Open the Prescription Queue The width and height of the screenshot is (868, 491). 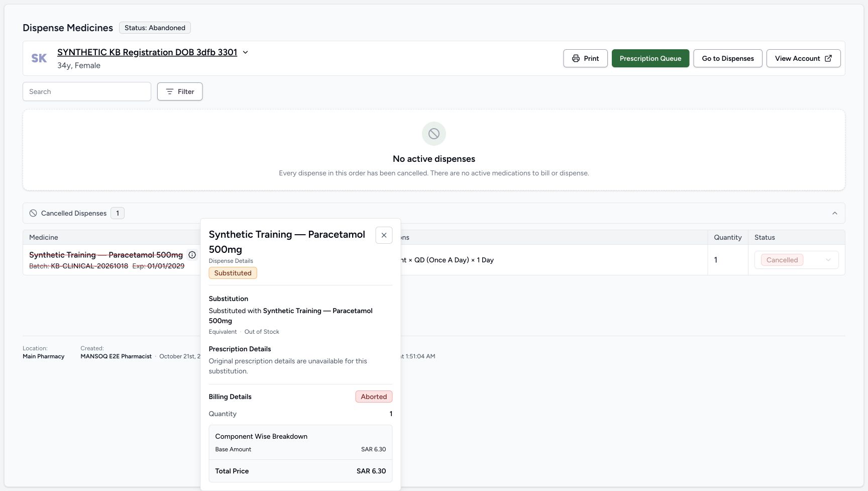click(x=650, y=58)
